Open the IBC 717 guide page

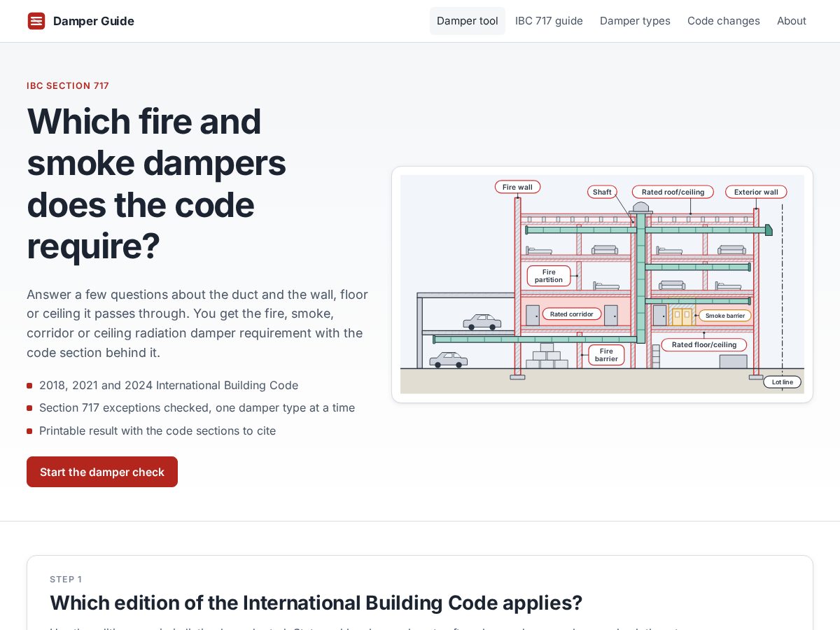549,21
